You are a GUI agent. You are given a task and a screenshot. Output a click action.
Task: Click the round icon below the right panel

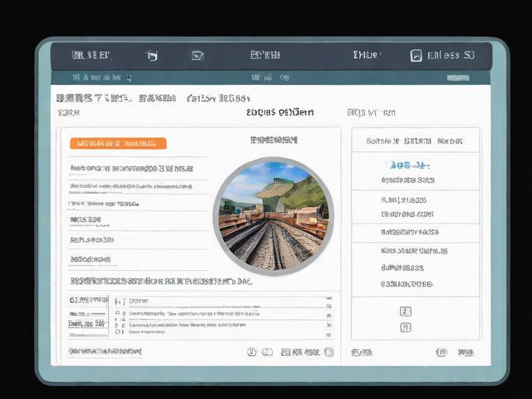pos(441,352)
